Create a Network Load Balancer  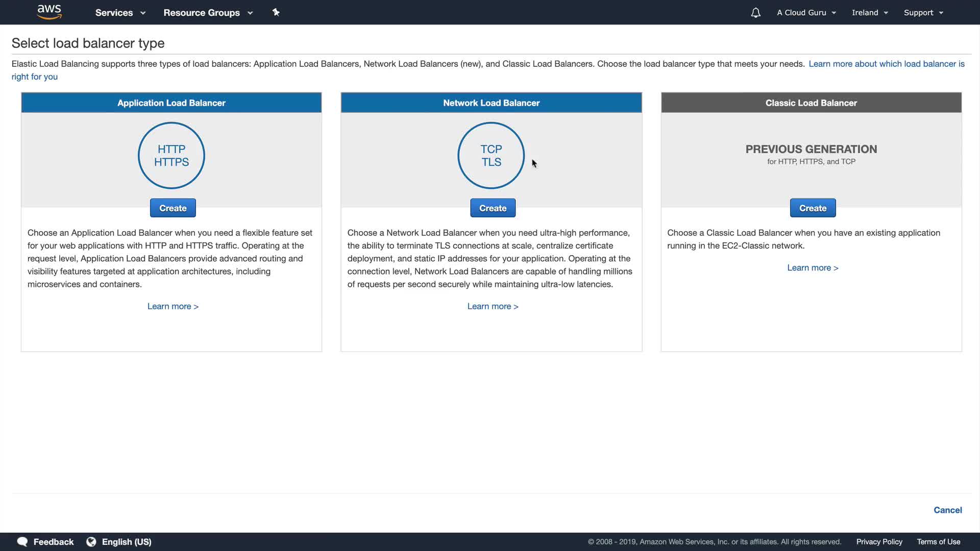[x=493, y=208]
